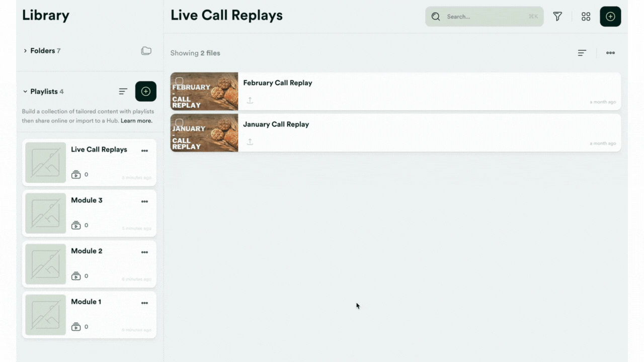
Task: Click the Module 3 placeholder thumbnail
Action: click(46, 213)
